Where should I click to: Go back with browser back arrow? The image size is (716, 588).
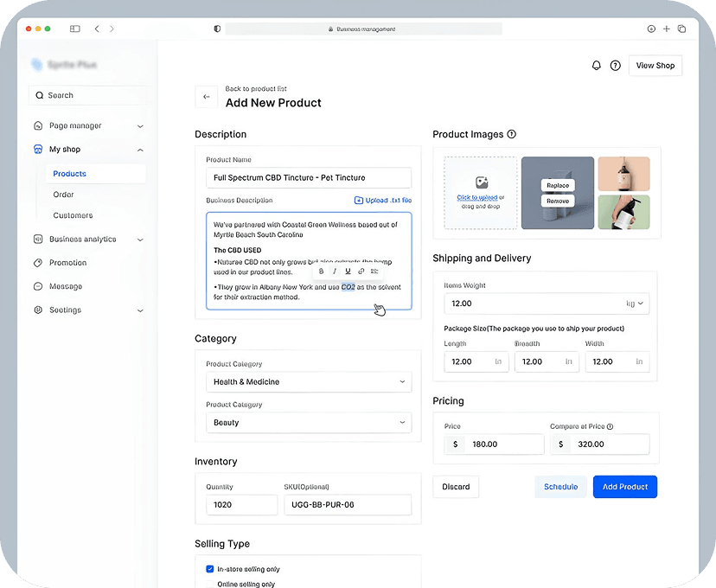97,29
